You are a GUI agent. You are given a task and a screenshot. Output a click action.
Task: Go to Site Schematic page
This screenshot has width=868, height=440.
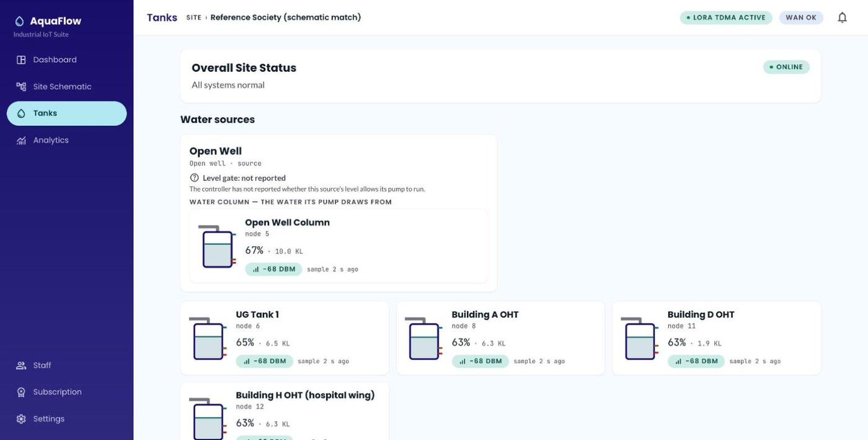(66, 87)
